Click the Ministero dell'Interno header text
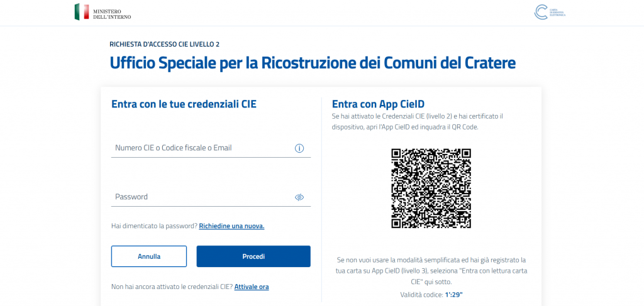The image size is (644, 306). point(112,14)
